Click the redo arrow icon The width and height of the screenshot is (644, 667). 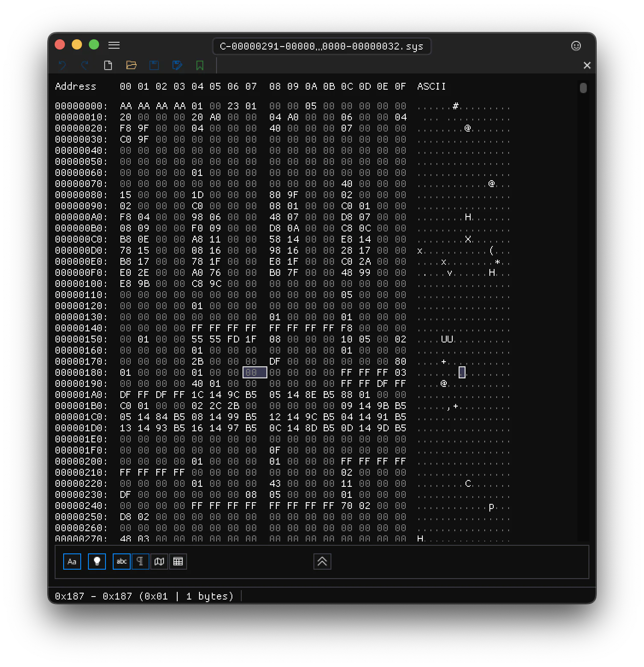85,65
